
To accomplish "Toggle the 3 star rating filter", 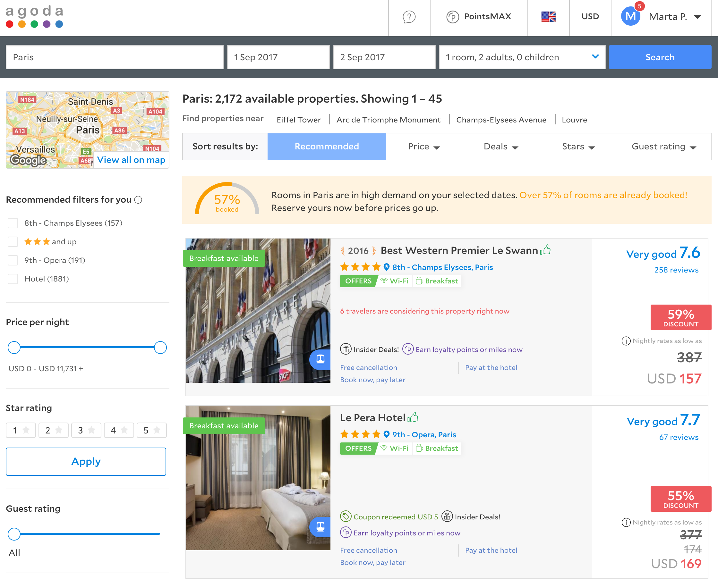I will click(86, 430).
